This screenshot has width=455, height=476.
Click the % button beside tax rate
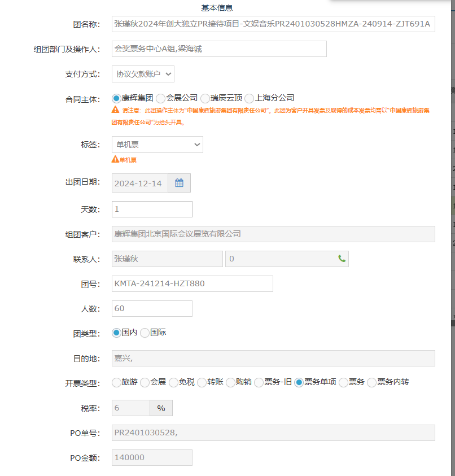point(161,408)
